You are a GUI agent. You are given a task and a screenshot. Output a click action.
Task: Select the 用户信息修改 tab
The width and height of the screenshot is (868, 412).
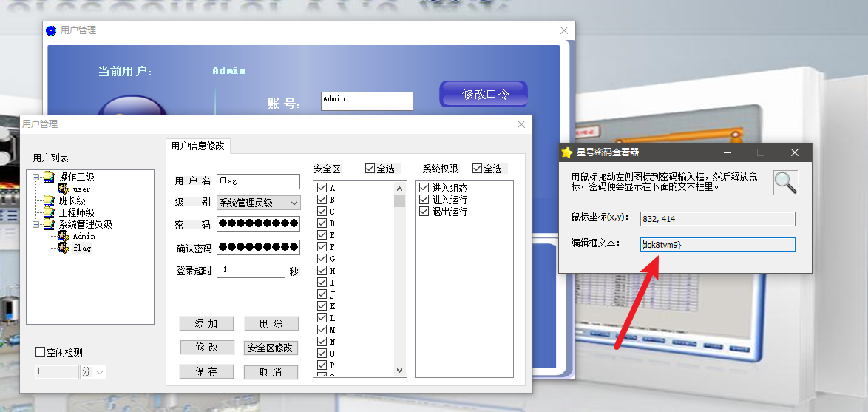click(198, 146)
